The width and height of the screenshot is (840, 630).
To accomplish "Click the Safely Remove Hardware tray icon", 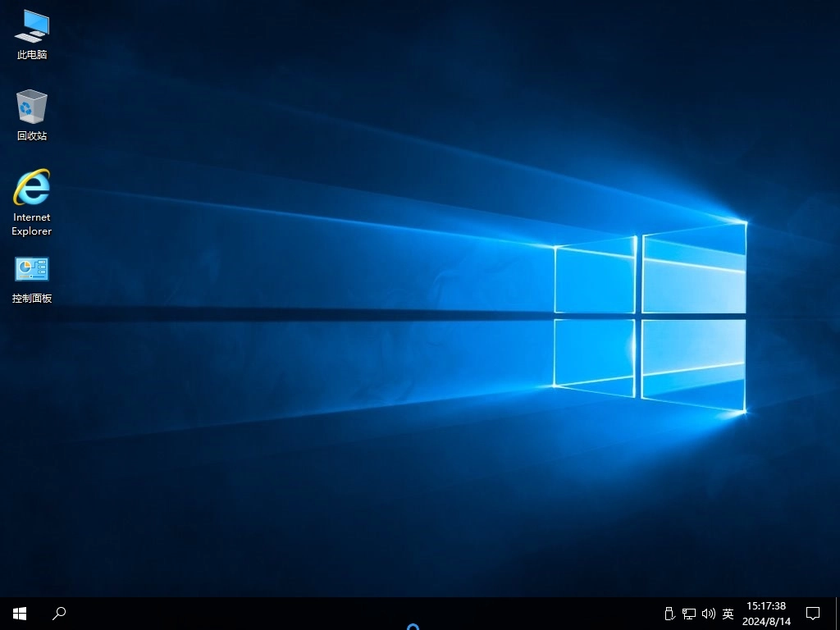I will [x=669, y=613].
